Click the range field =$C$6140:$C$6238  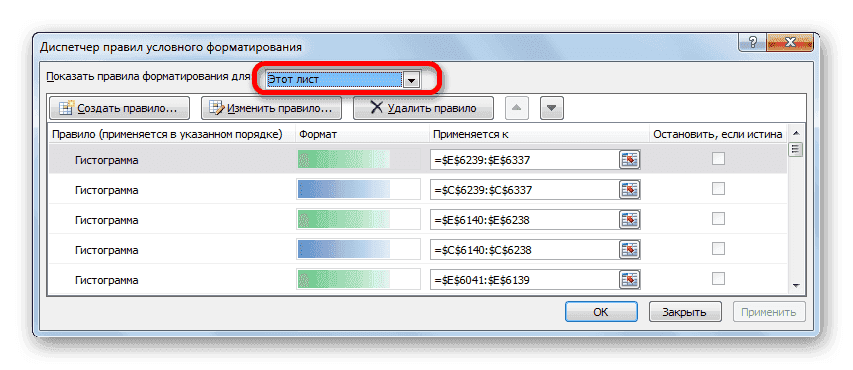click(x=524, y=250)
